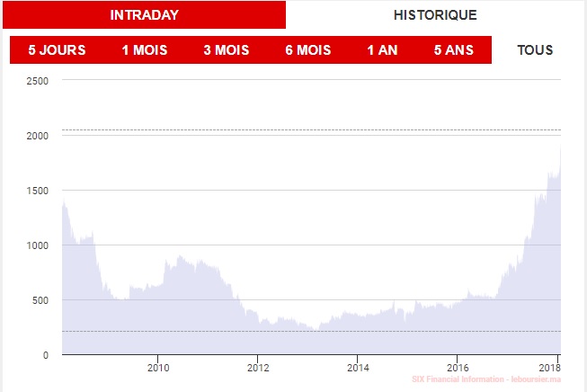The width and height of the screenshot is (587, 392).
Task: Click the lower dashed line below 500
Action: pyautogui.click(x=310, y=332)
